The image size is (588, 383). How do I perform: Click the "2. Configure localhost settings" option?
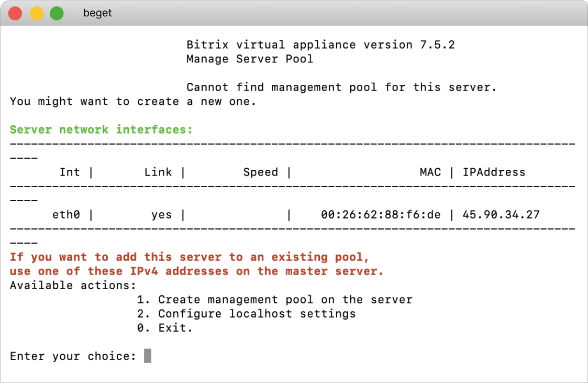[x=246, y=314]
